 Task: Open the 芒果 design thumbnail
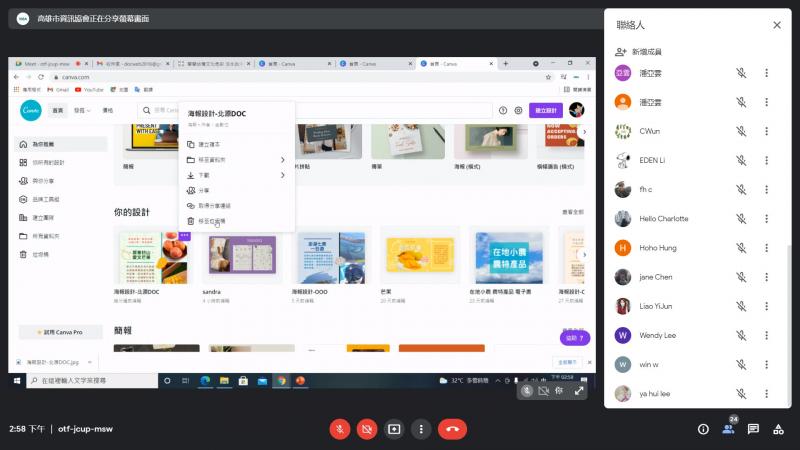pos(416,255)
